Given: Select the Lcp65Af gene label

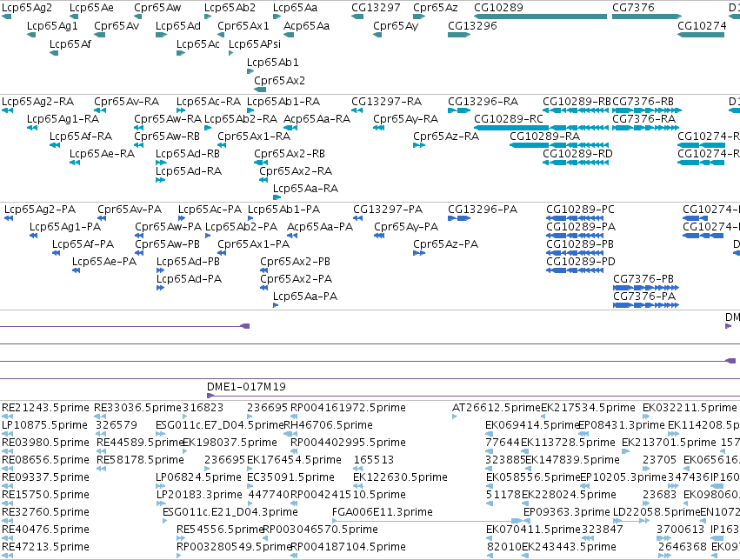Looking at the screenshot, I should [x=70, y=43].
